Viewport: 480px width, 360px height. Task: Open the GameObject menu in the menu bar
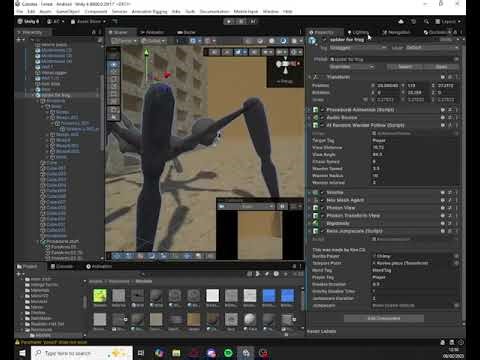[68, 11]
